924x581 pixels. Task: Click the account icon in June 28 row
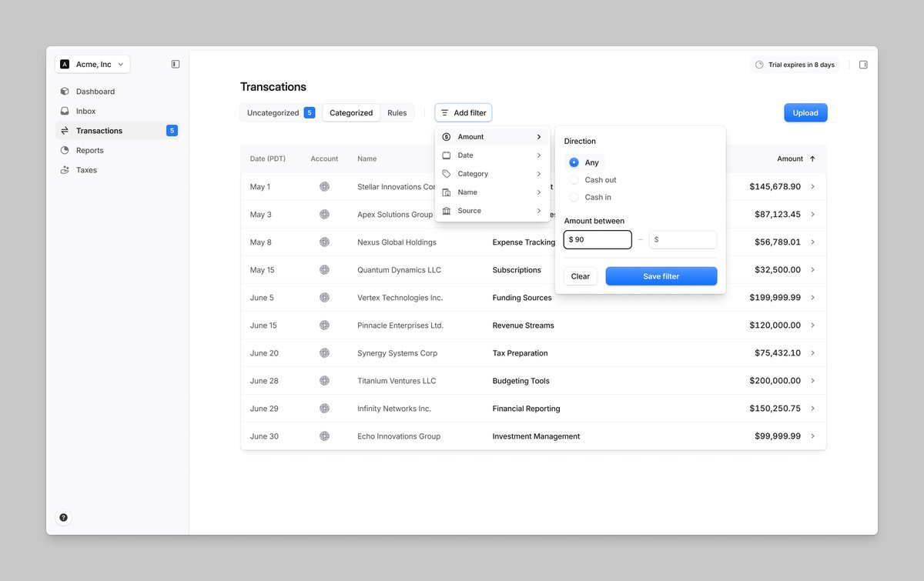click(324, 381)
